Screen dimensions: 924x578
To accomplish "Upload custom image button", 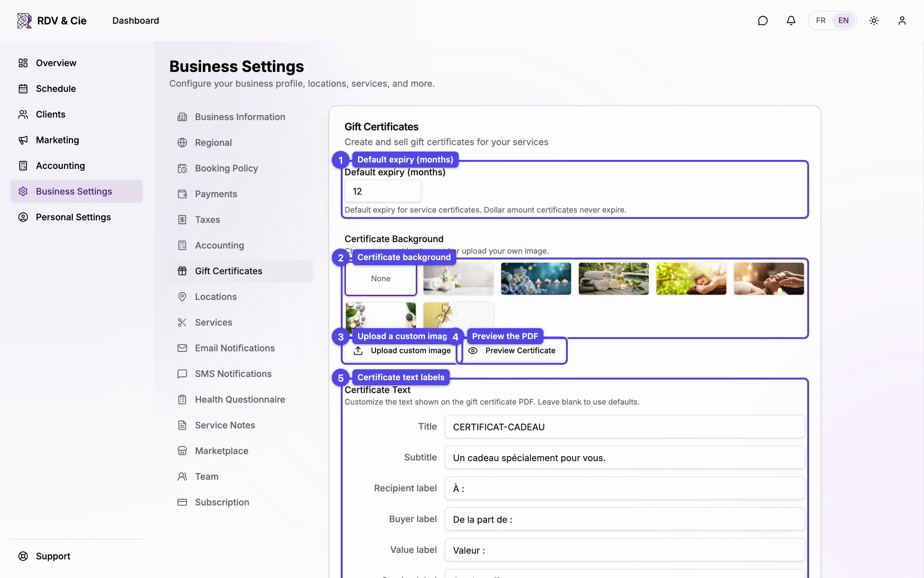I will click(401, 351).
